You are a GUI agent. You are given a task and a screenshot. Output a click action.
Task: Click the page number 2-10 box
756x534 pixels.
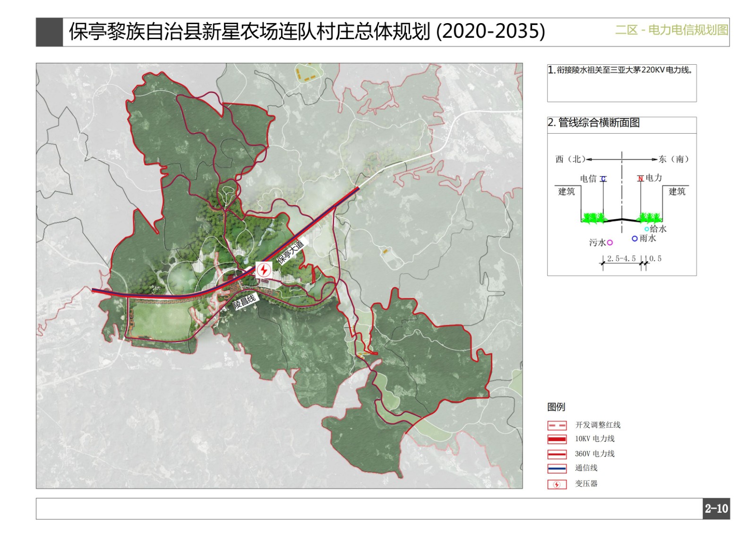click(x=716, y=509)
